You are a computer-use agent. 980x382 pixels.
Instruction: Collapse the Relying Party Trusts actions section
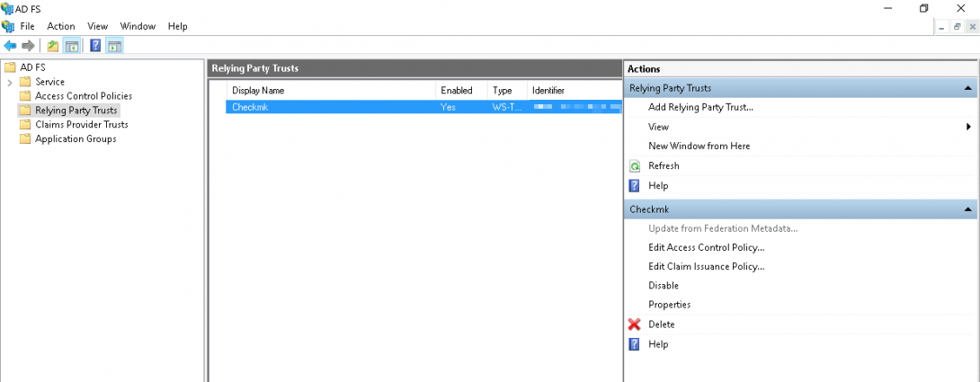coord(967,88)
